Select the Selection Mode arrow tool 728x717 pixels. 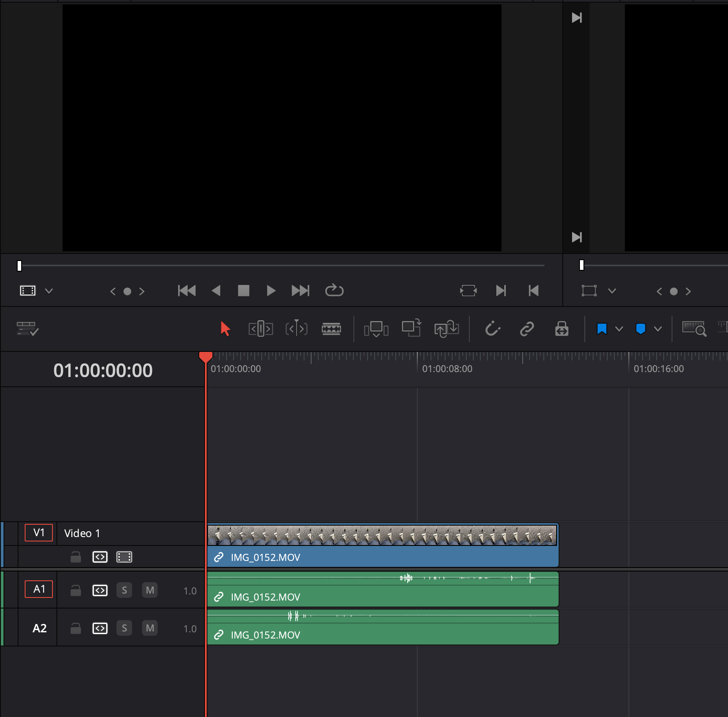click(225, 329)
